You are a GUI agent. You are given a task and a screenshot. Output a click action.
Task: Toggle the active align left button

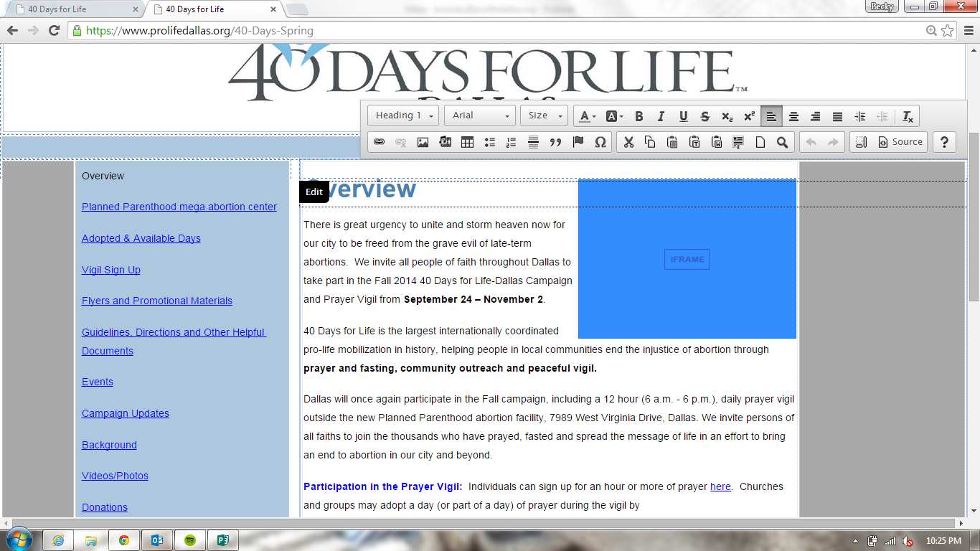tap(771, 116)
